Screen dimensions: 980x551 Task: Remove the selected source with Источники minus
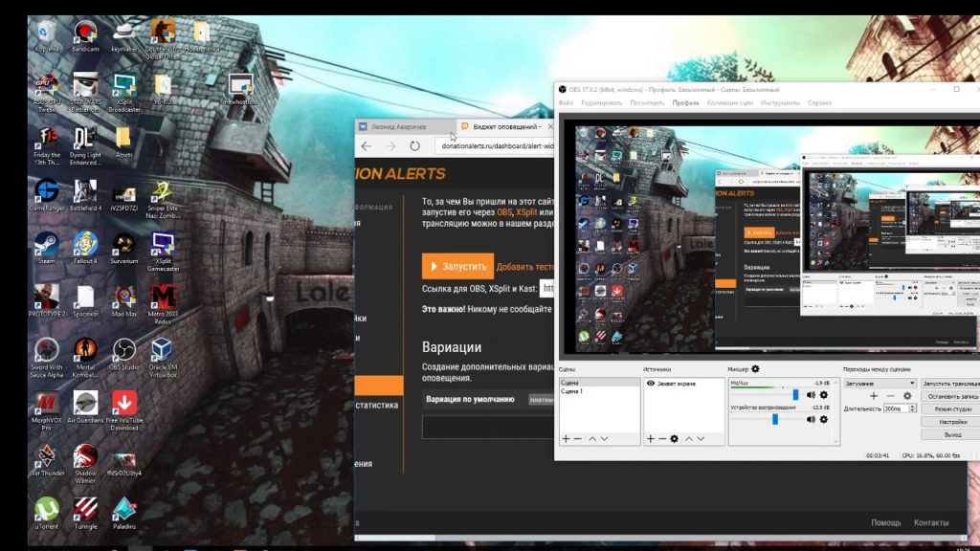(662, 439)
